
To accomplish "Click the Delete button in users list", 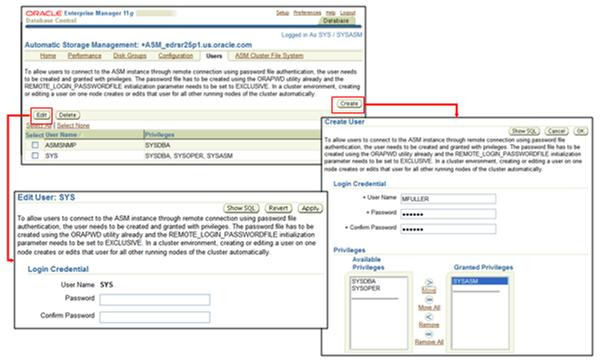I will 68,115.
